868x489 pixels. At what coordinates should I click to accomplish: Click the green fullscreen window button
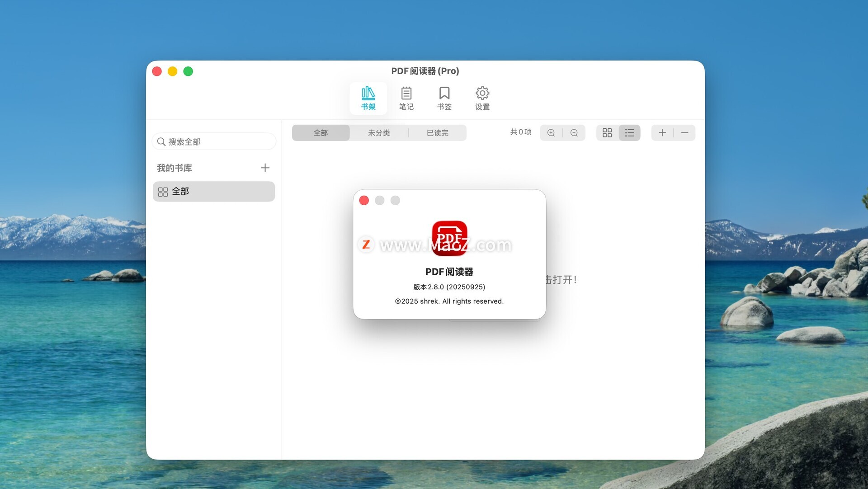click(x=188, y=71)
